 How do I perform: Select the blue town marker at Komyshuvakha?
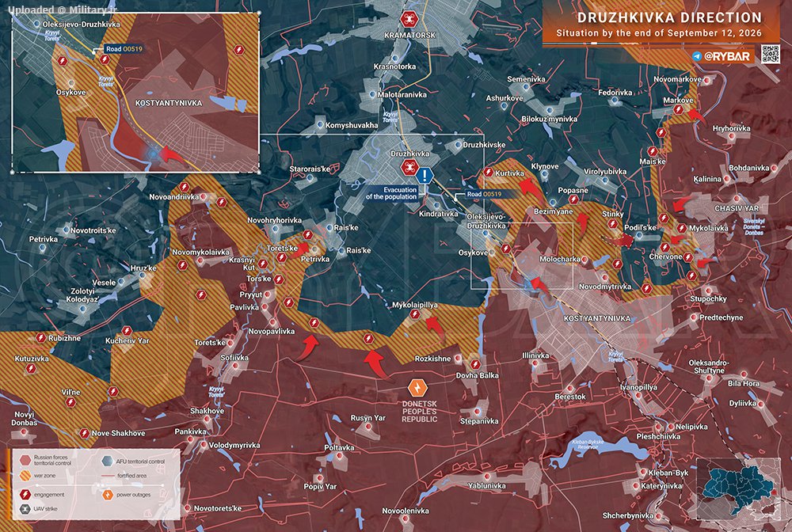tap(320, 124)
